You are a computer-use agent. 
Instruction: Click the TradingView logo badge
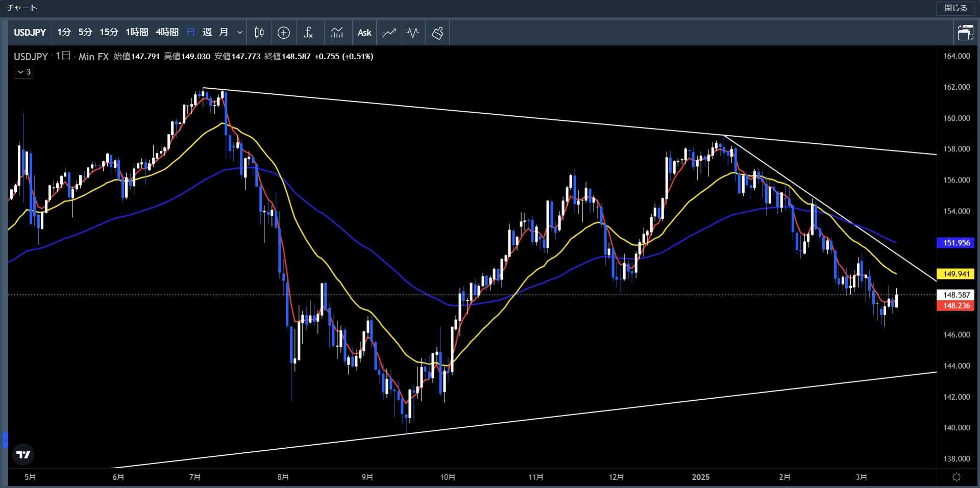[23, 454]
